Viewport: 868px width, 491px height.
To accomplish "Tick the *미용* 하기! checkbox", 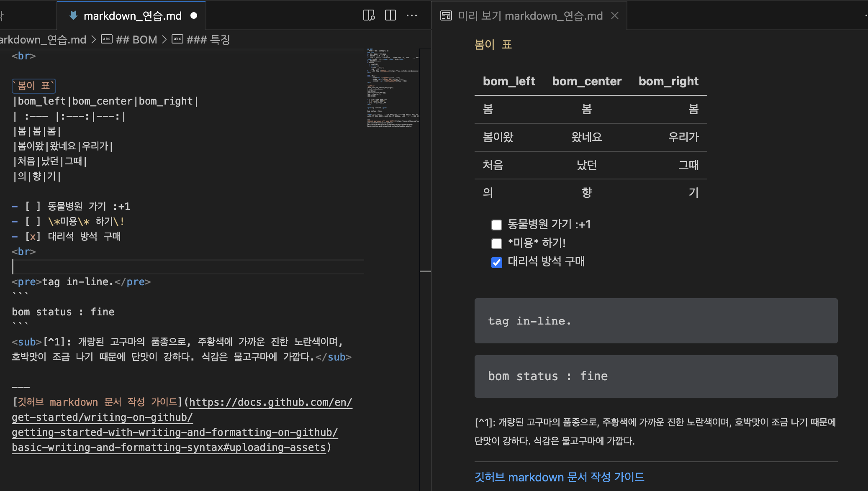I will [x=497, y=243].
